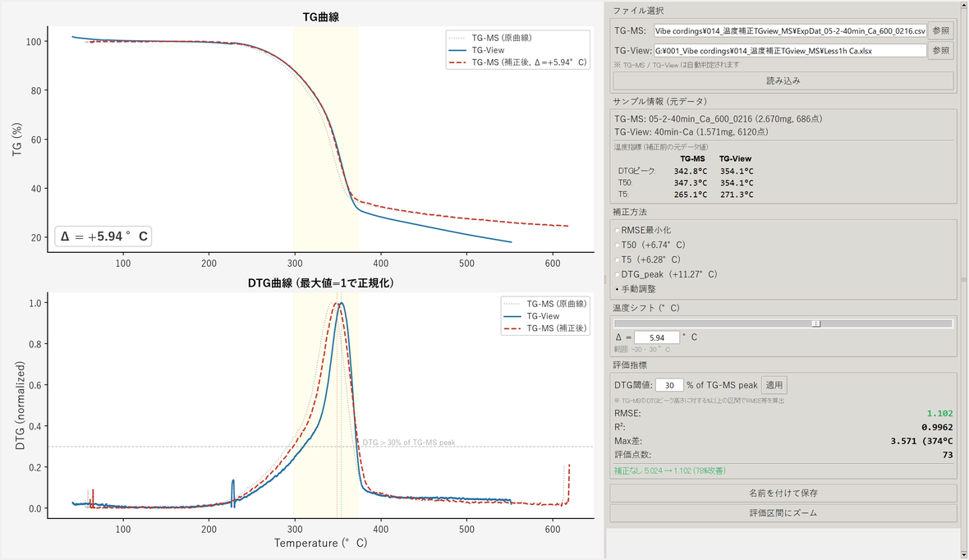
Task: Click the temperature shift slider handle
Action: (816, 324)
